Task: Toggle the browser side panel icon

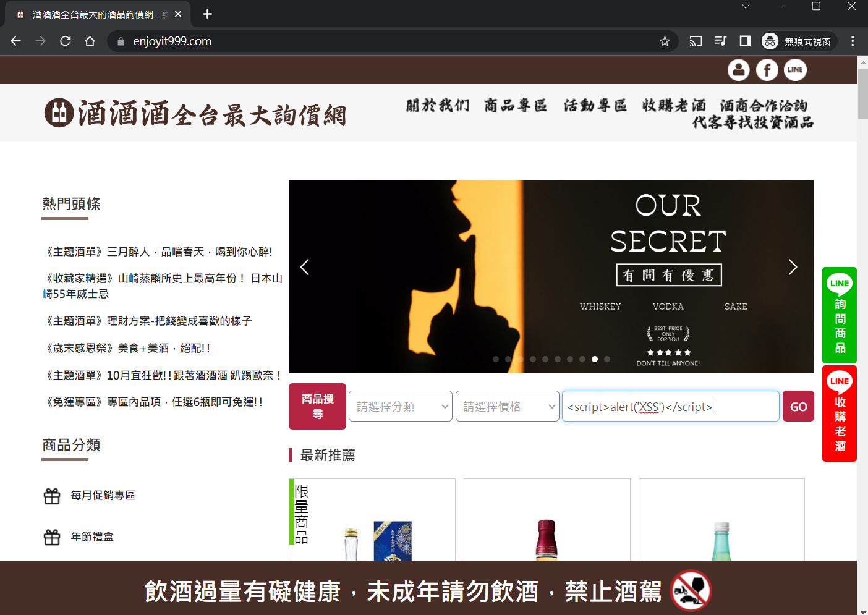Action: 745,41
